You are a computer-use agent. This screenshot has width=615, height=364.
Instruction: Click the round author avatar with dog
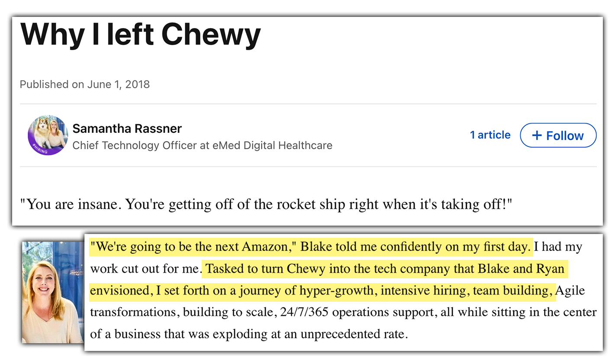[48, 135]
